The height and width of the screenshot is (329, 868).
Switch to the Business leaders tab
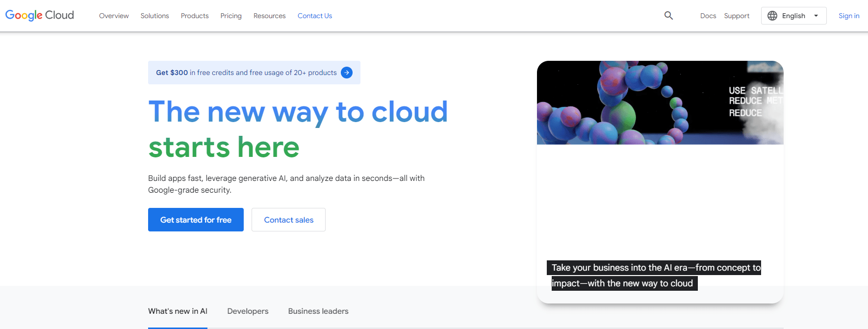(318, 311)
